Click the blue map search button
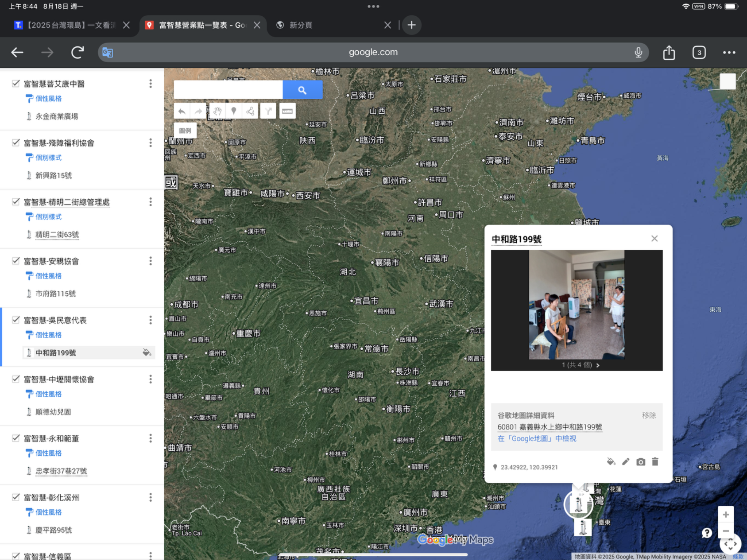This screenshot has width=747, height=560. (x=302, y=90)
